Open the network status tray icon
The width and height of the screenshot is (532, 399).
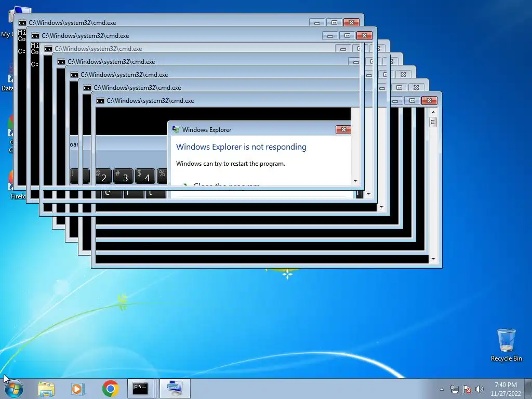454,389
